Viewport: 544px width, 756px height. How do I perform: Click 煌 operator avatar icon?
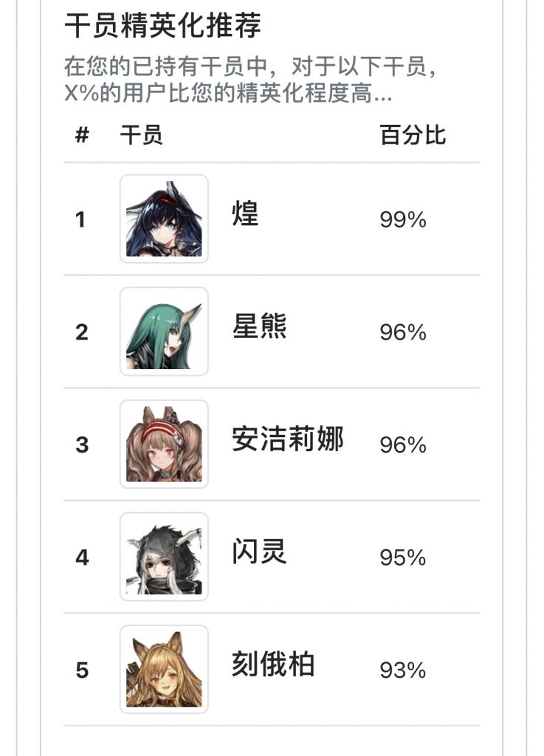coord(164,219)
